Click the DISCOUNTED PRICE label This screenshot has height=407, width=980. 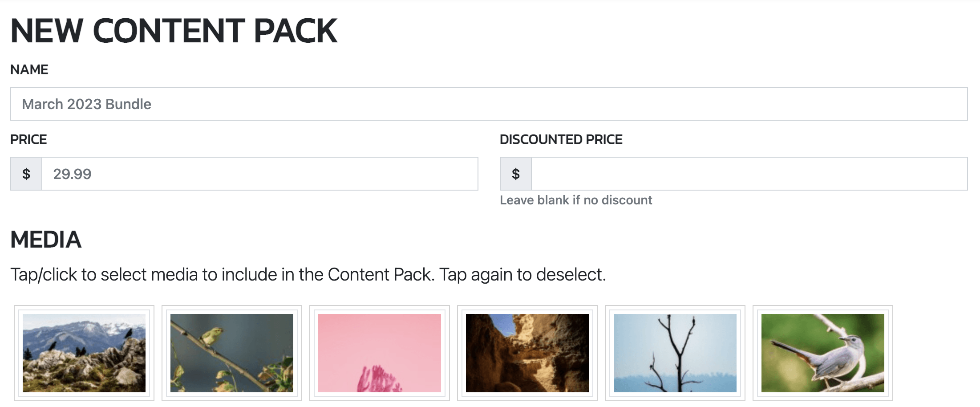561,139
